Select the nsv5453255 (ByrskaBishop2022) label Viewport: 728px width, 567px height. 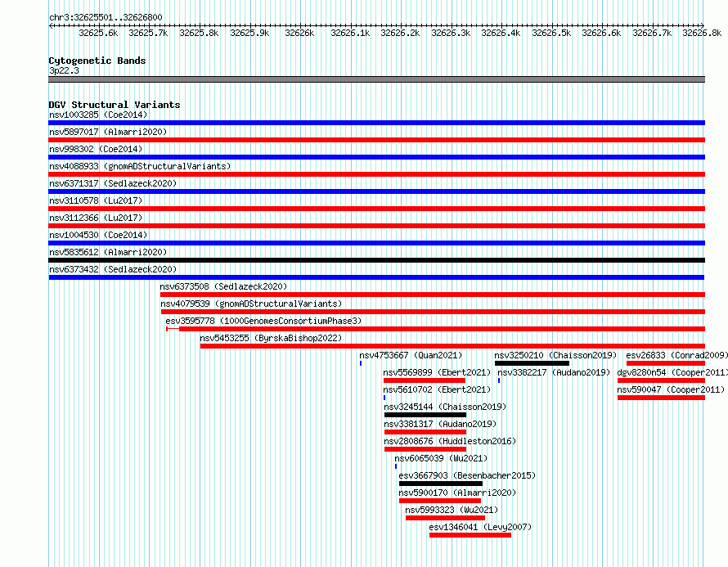(x=271, y=338)
